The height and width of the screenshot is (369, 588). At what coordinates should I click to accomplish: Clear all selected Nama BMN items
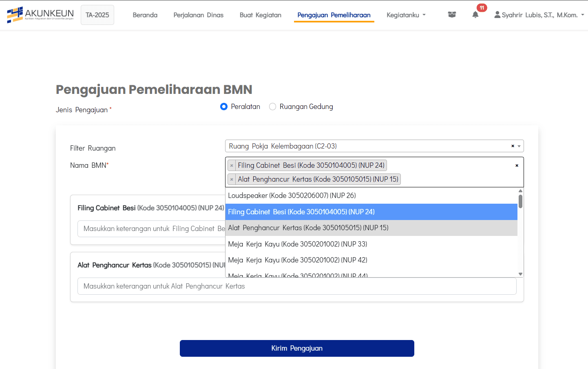pos(517,165)
